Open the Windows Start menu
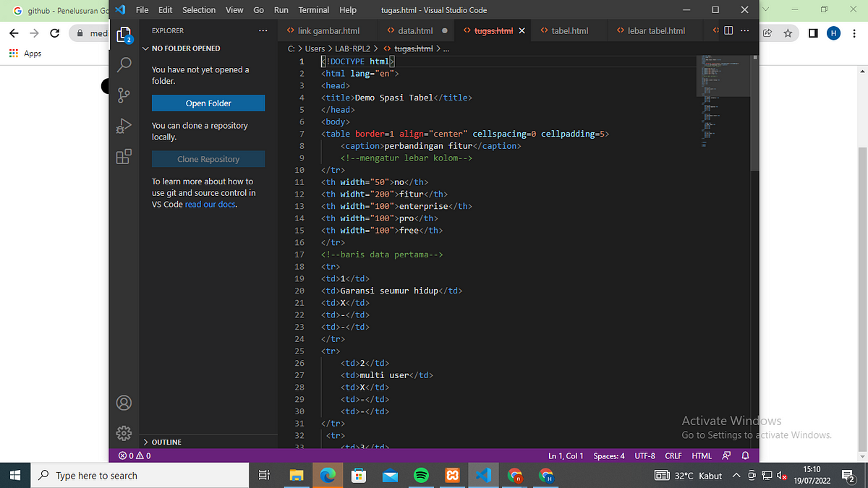The width and height of the screenshot is (868, 488). (16, 476)
